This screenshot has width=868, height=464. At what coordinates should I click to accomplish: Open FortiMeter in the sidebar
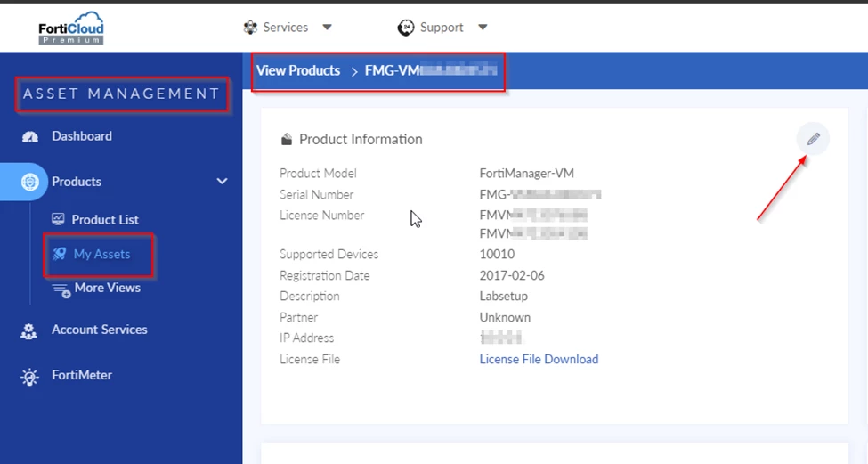coord(82,375)
